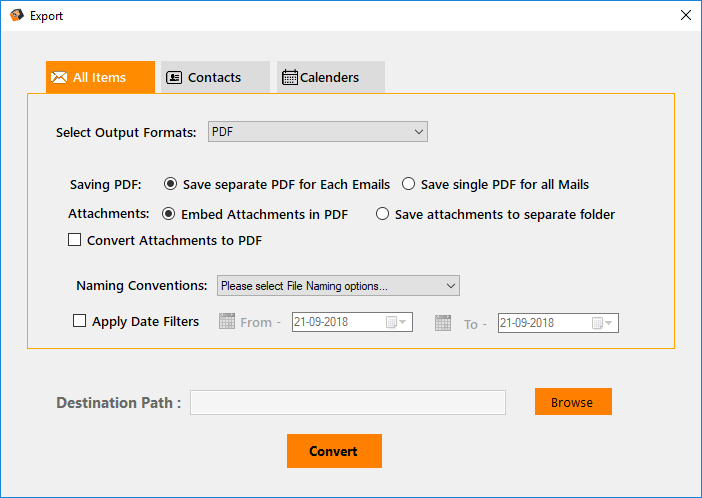Viewport: 702px width, 498px height.
Task: Select Save single PDF for all Mails
Action: (408, 184)
